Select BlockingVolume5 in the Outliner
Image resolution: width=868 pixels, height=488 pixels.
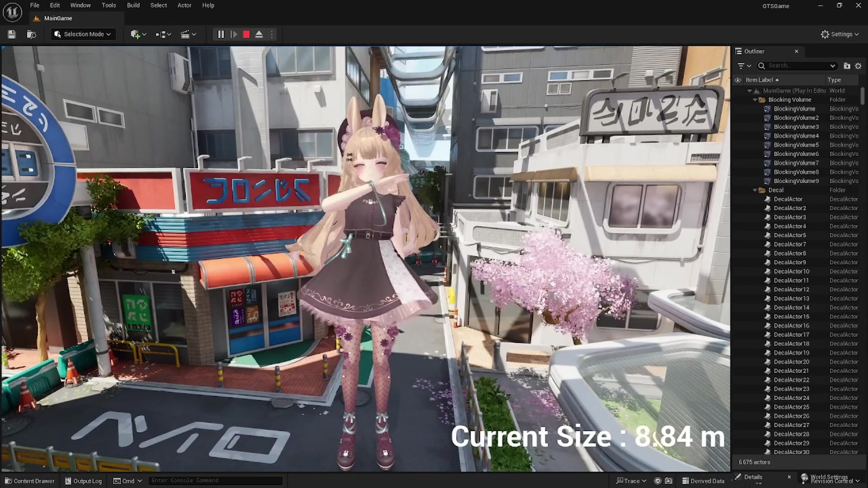tap(796, 145)
